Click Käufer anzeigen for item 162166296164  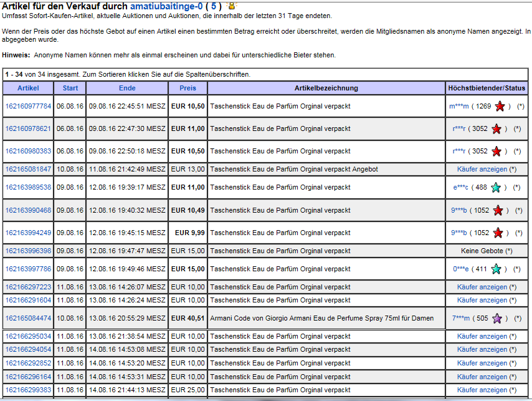pos(482,377)
